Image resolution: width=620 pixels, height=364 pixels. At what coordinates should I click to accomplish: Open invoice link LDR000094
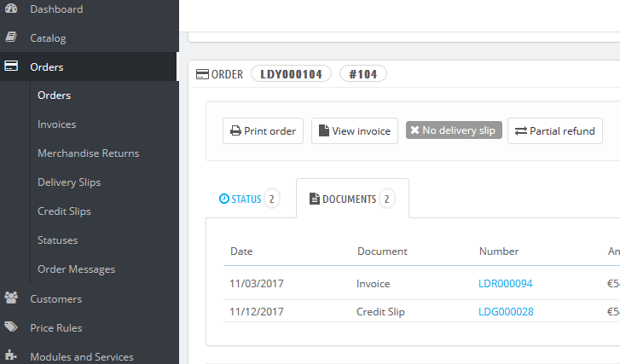[505, 284]
